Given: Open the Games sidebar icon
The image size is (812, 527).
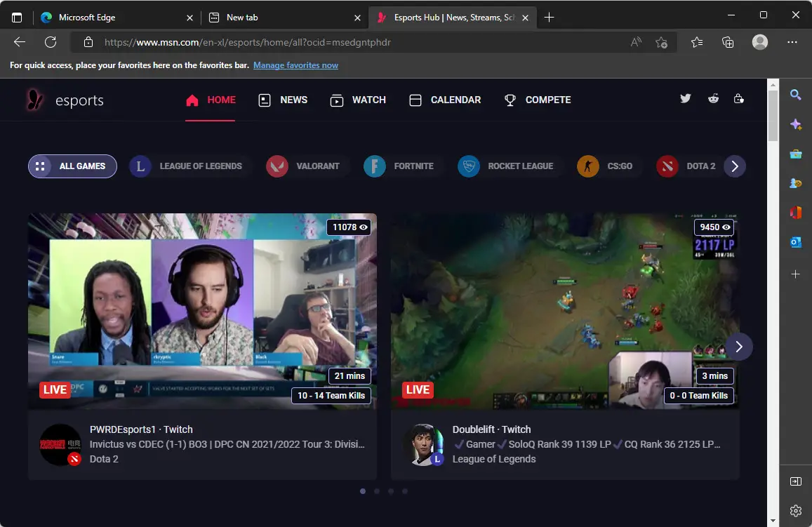Looking at the screenshot, I should coord(795,183).
